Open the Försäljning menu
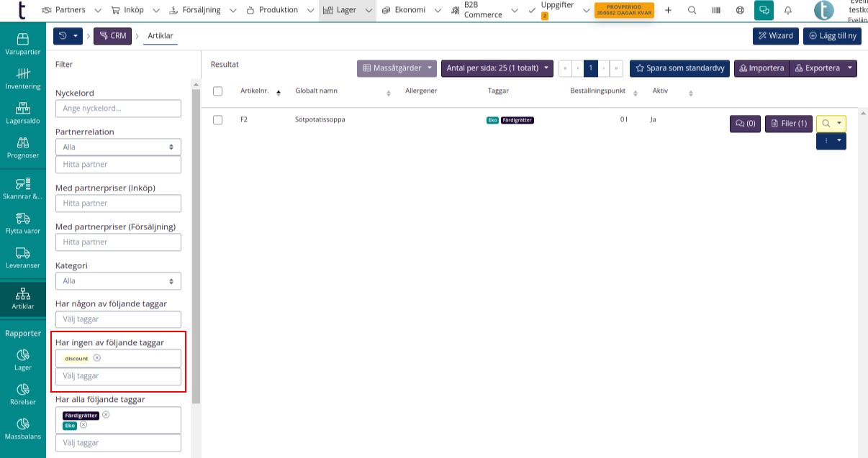Viewport: 868px width, 458px height. click(202, 10)
